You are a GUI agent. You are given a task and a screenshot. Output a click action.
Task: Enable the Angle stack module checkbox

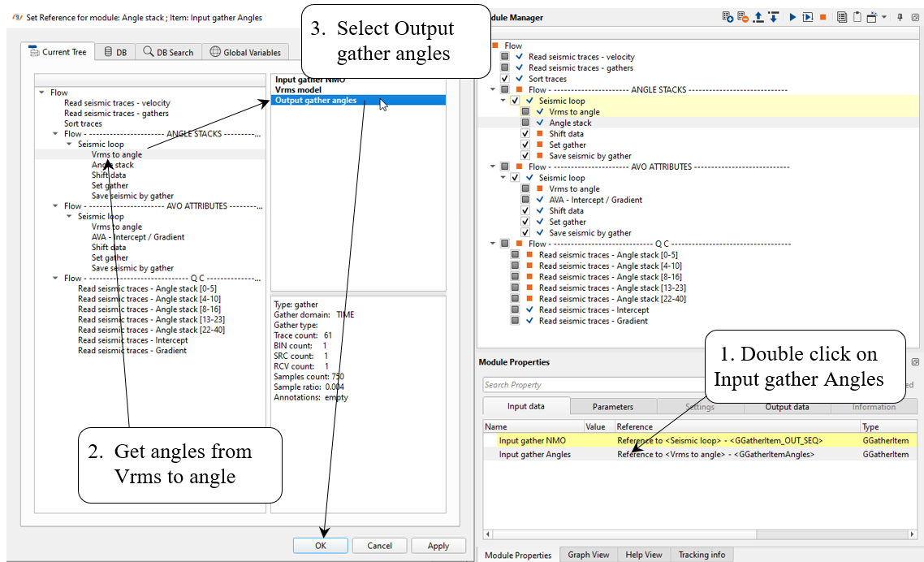coord(525,123)
